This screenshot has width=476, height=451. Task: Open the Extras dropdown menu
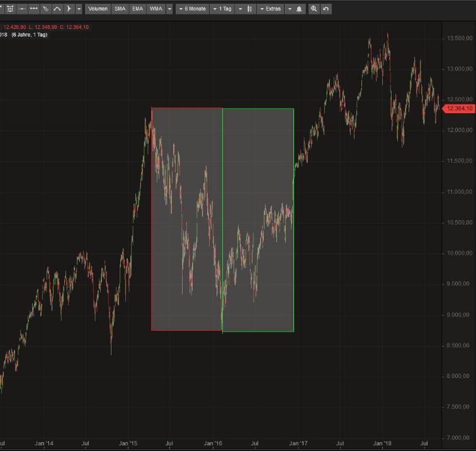tap(271, 9)
